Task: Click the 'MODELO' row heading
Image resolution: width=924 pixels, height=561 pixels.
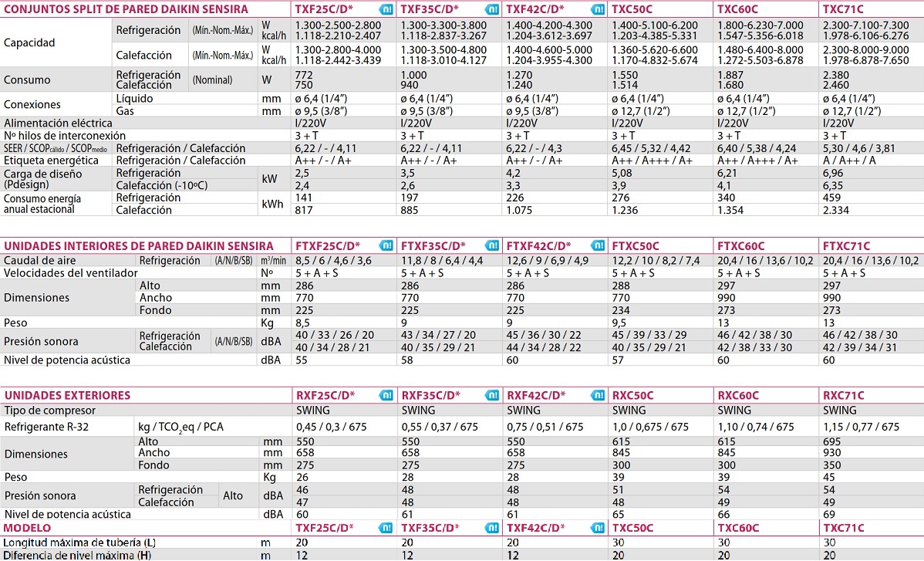Action: 27,528
